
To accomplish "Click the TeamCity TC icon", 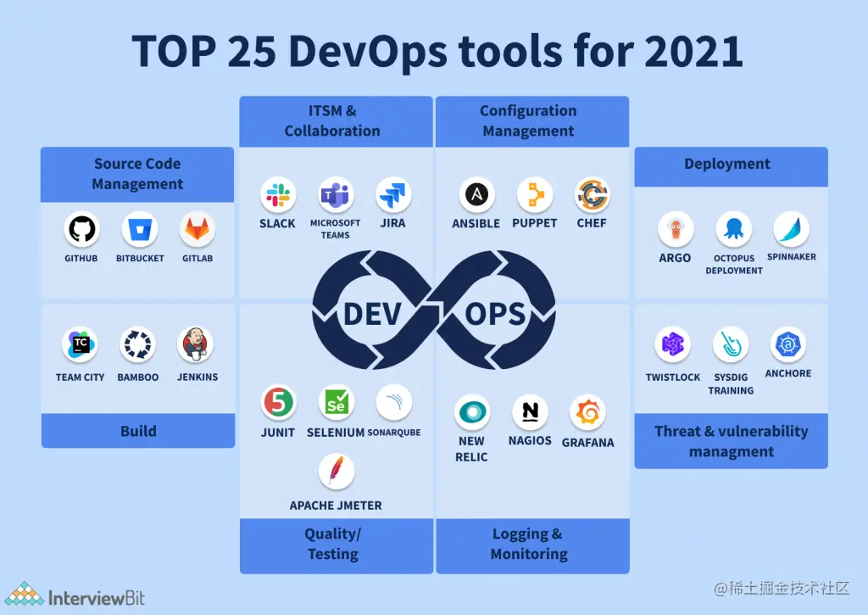I will [x=80, y=344].
